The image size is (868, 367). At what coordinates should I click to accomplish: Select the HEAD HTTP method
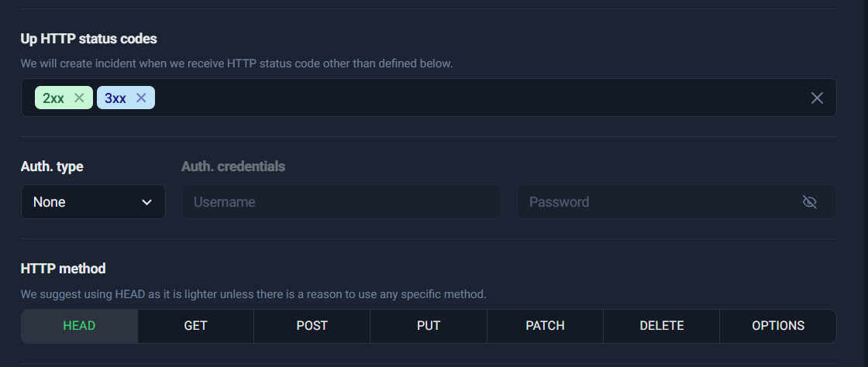[79, 326]
